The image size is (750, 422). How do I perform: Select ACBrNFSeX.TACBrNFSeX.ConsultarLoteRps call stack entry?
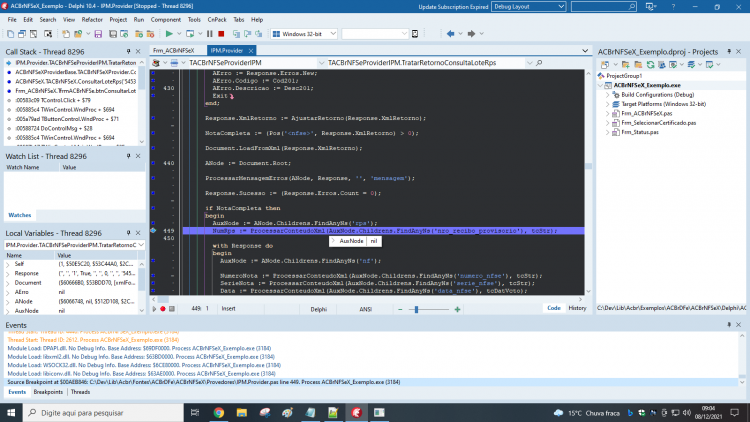coord(76,81)
